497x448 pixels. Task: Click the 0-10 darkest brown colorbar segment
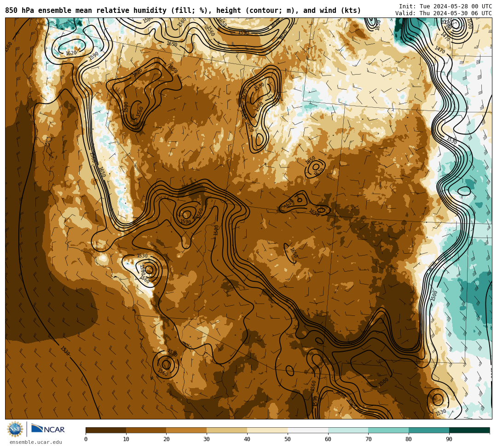(106, 430)
